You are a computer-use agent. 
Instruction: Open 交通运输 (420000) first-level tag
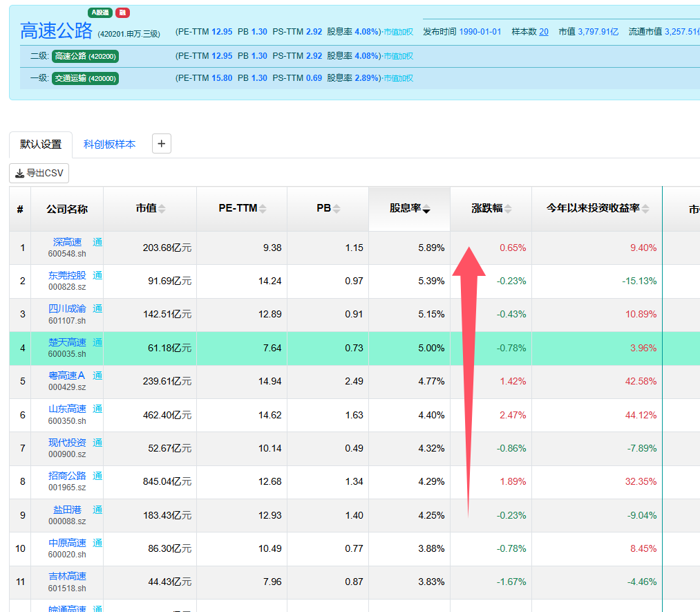pyautogui.click(x=85, y=79)
